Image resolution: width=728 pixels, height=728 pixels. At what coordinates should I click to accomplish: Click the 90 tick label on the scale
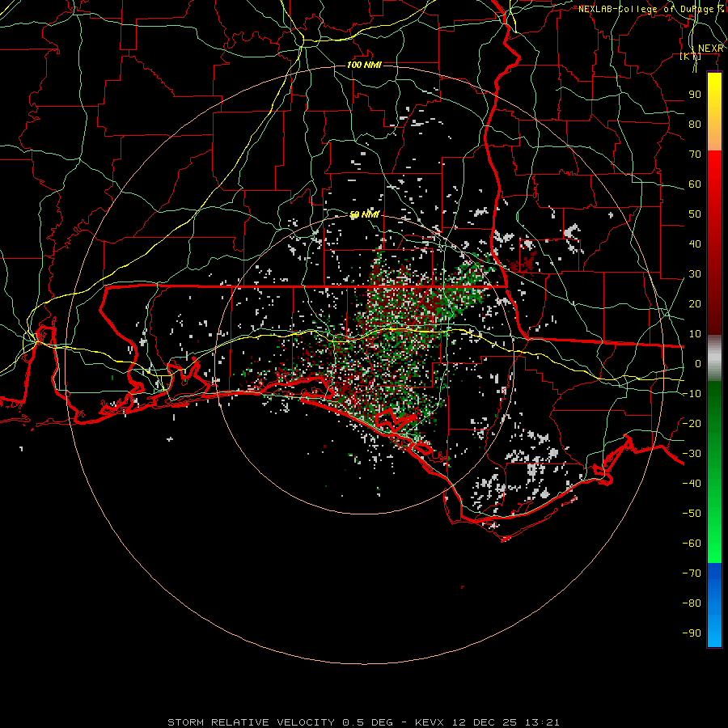tap(695, 95)
